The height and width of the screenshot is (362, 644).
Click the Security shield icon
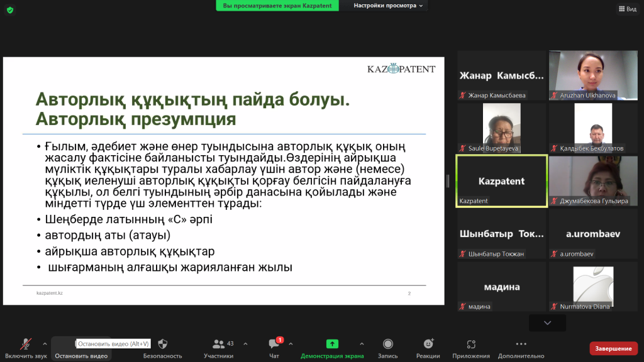(x=162, y=344)
